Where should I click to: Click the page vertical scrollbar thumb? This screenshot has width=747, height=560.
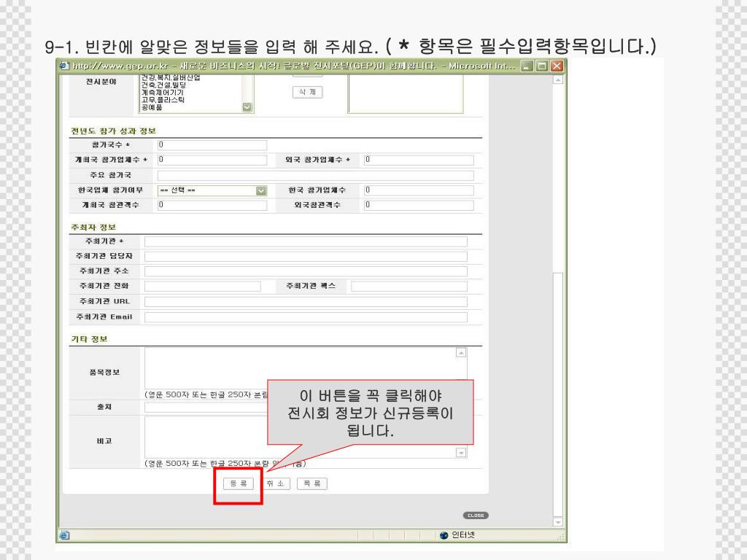click(558, 393)
